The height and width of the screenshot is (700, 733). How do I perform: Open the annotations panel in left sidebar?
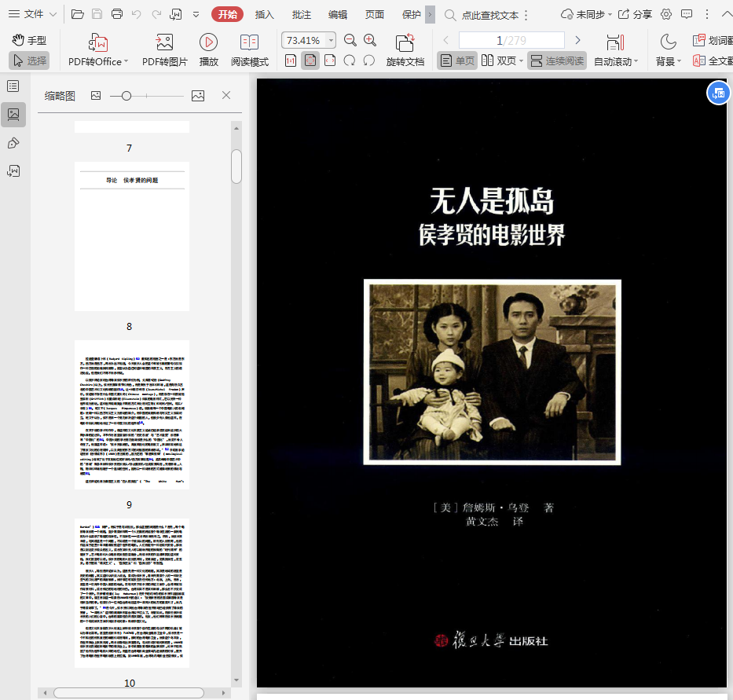pyautogui.click(x=13, y=142)
